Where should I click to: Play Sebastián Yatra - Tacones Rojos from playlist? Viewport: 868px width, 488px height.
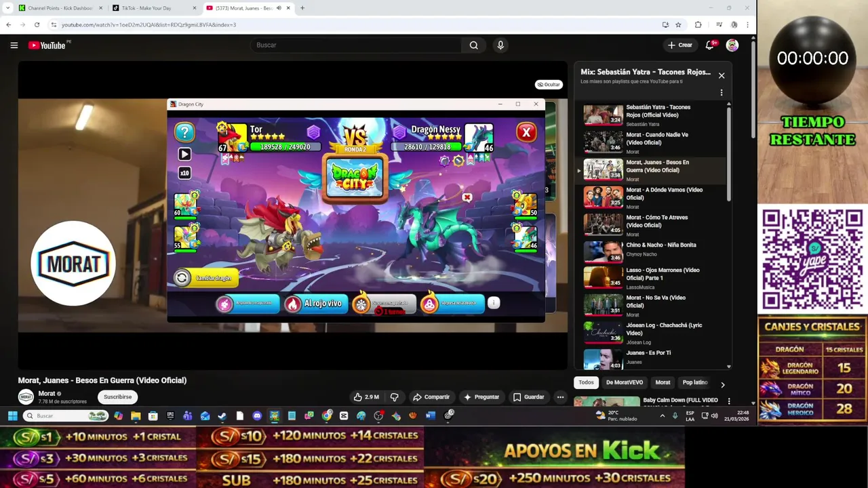651,115
